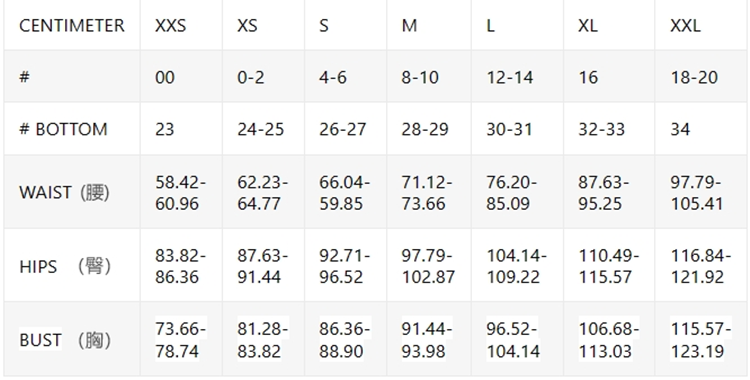Viewport: 750px width, 380px height.
Task: Click bust value 81.28-83.82
Action: pyautogui.click(x=263, y=340)
